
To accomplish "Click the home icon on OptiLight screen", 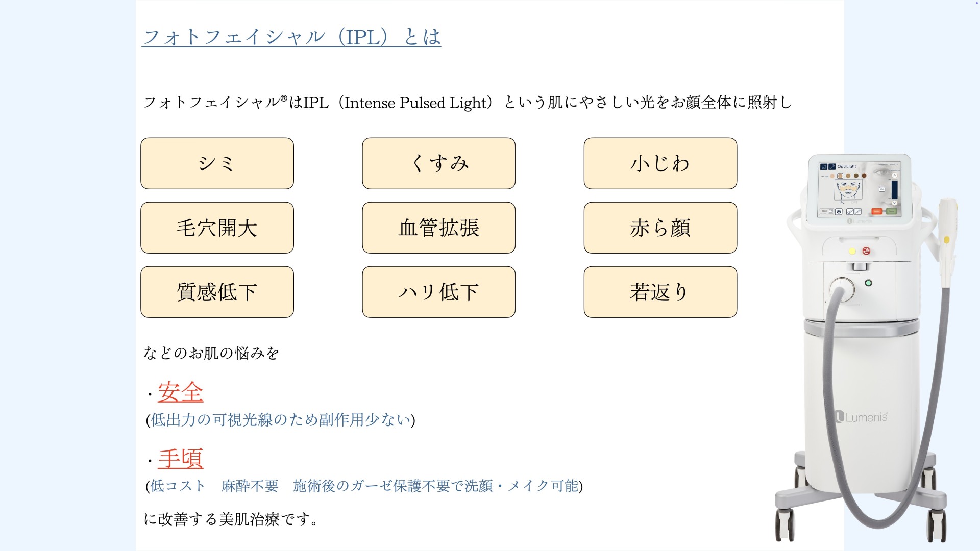I will 823,167.
